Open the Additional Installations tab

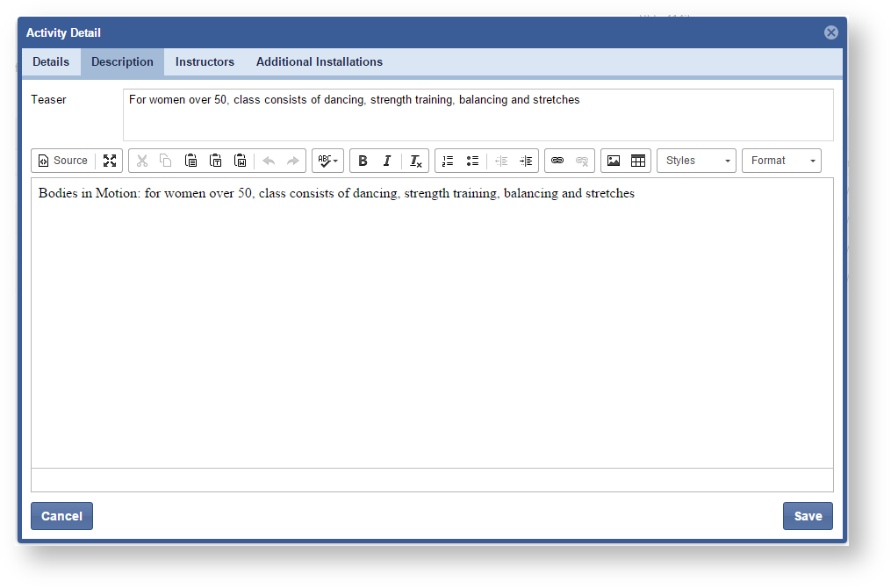click(x=320, y=62)
